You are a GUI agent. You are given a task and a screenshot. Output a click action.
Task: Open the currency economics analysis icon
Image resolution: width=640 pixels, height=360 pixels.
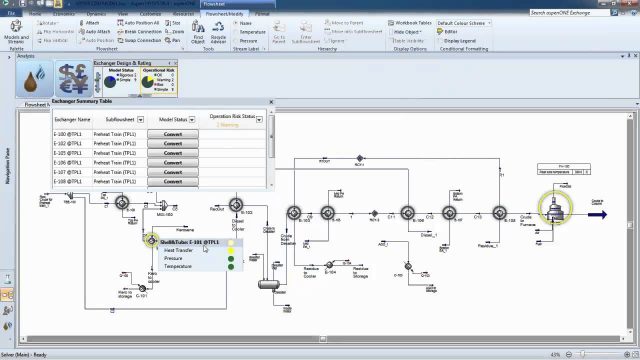click(x=73, y=79)
